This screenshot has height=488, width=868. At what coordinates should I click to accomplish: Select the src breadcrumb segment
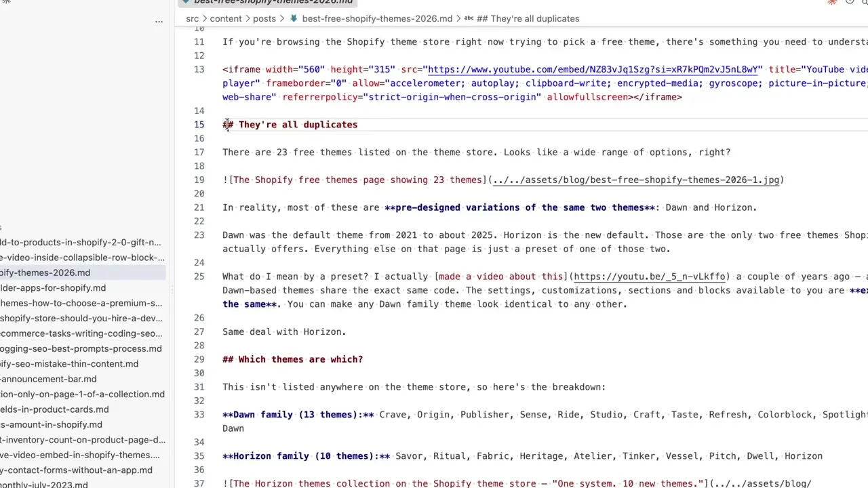[x=193, y=18]
